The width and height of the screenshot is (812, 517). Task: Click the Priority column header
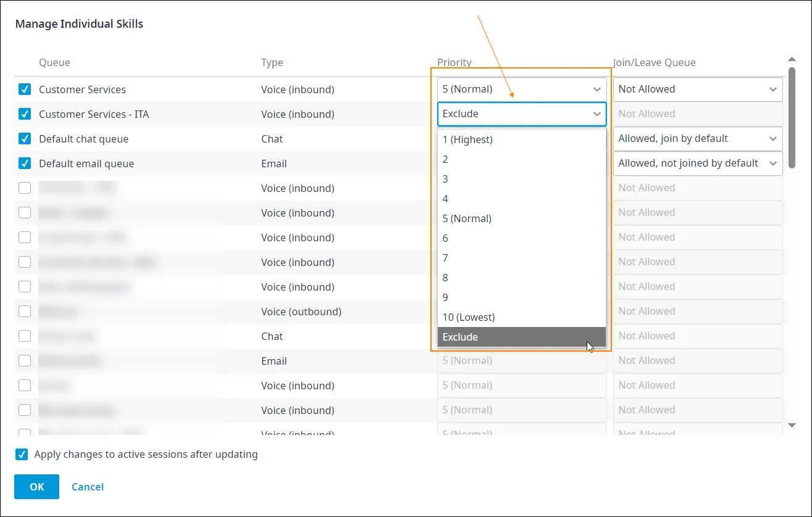point(454,62)
